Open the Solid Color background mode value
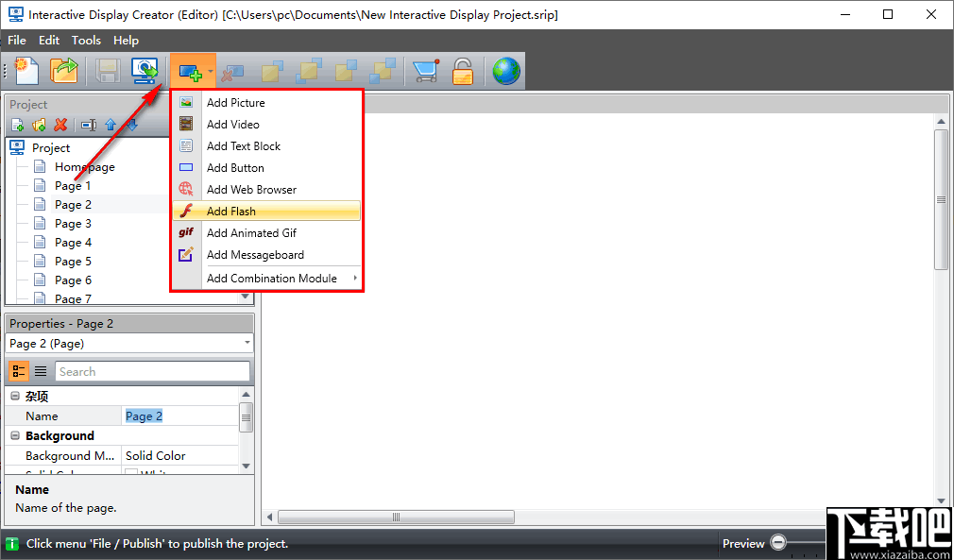This screenshot has width=954, height=560. point(179,455)
